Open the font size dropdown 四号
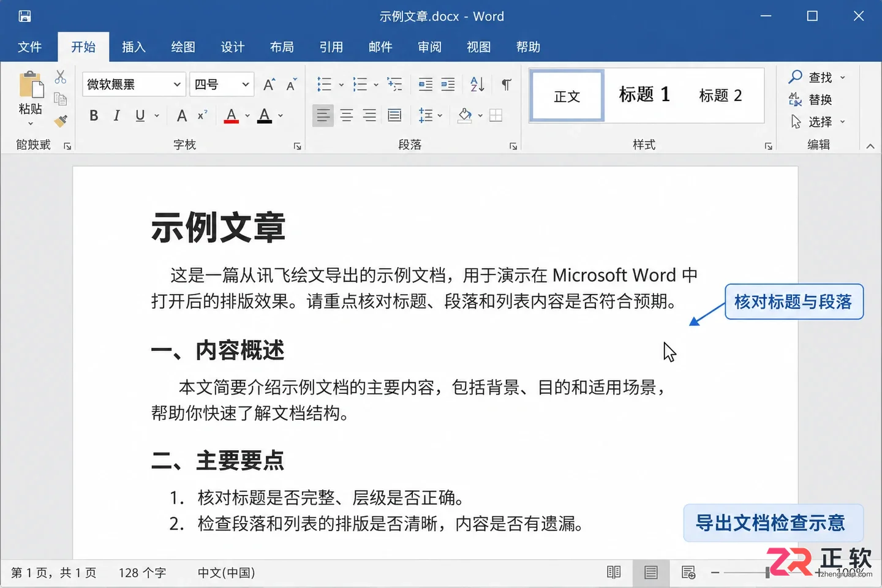 [x=222, y=85]
